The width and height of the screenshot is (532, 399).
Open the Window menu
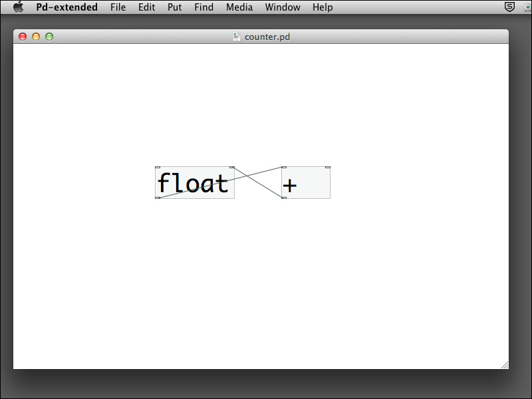283,7
